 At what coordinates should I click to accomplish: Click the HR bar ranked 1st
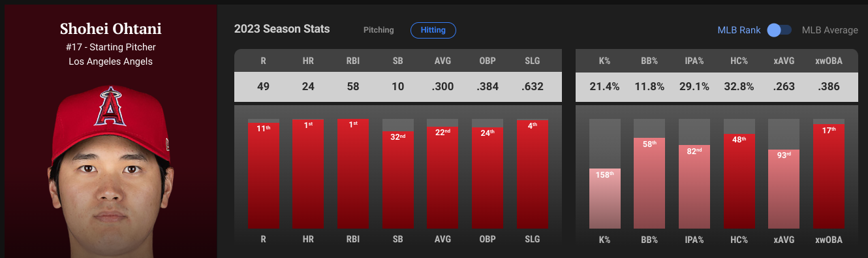308,174
